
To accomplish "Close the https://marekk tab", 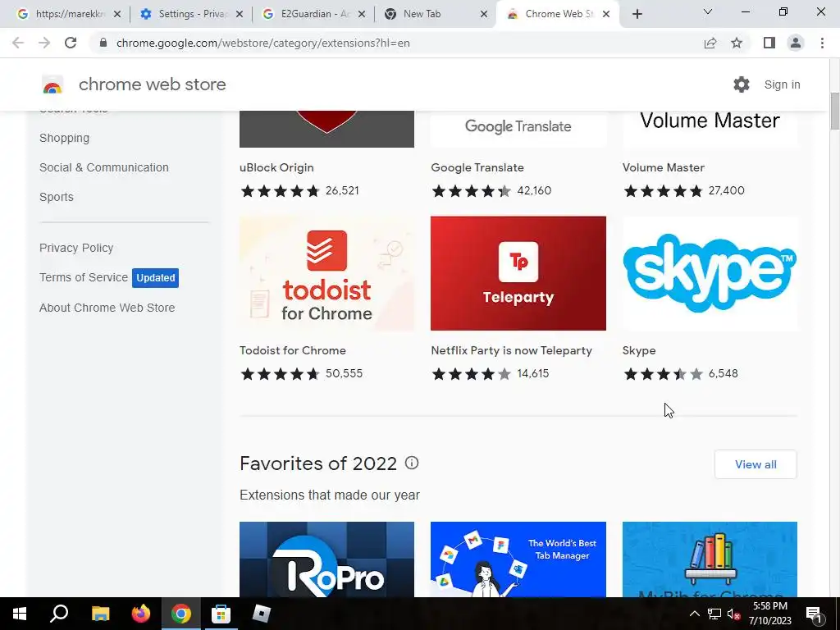I will (117, 15).
